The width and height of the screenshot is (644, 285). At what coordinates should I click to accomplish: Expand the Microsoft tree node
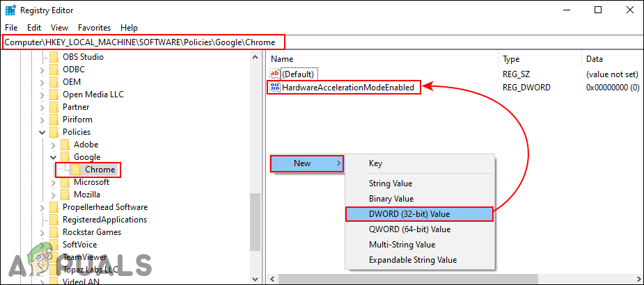54,182
